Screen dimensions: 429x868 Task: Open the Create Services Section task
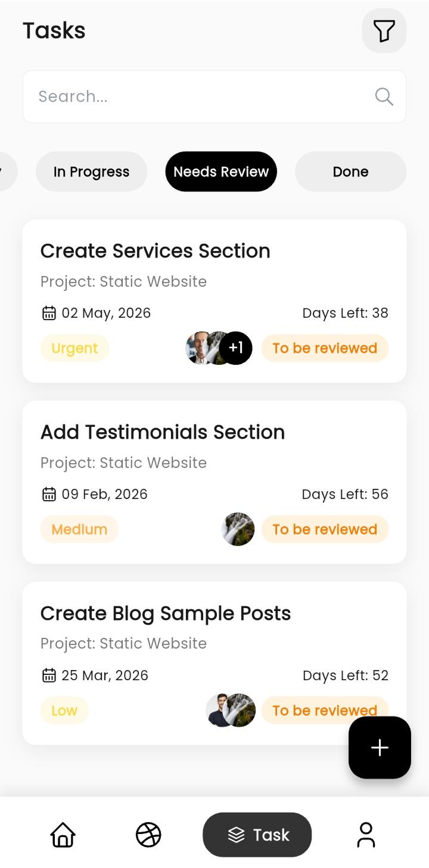214,301
